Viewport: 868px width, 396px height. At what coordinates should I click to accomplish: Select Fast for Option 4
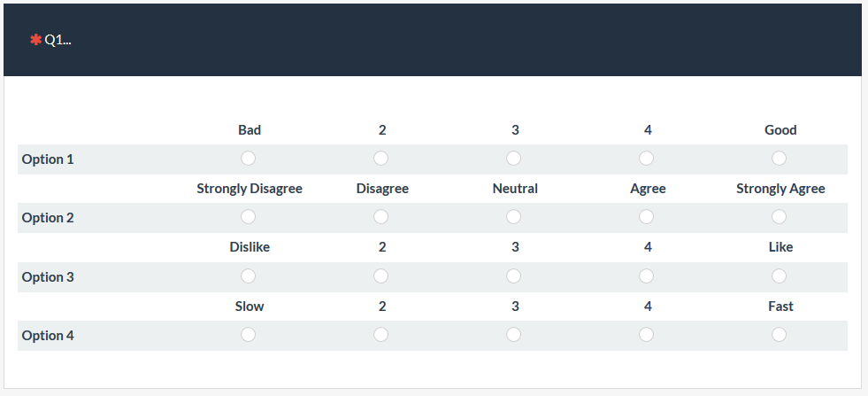click(780, 335)
